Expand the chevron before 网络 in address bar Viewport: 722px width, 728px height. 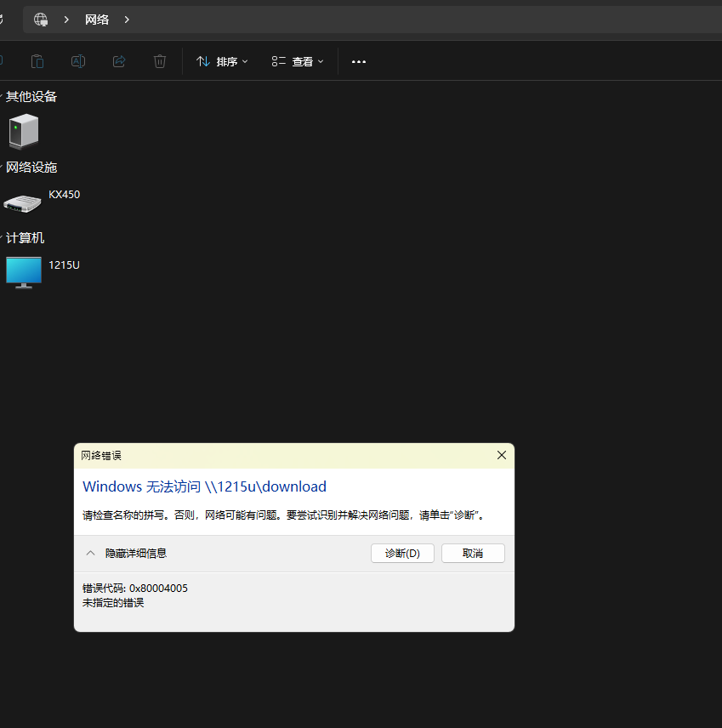[x=66, y=20]
